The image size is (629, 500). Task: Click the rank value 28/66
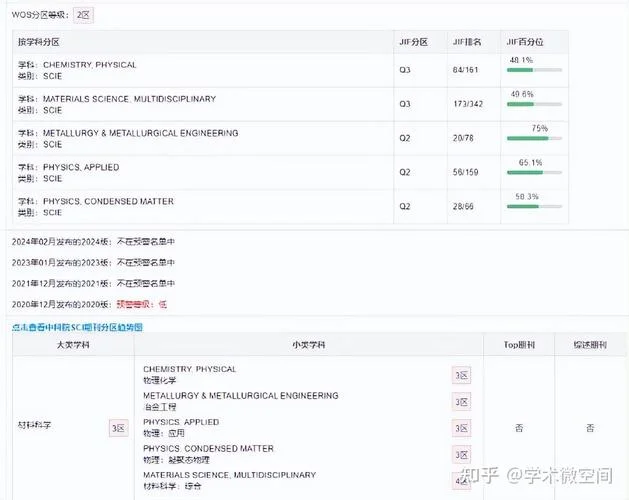tap(463, 206)
